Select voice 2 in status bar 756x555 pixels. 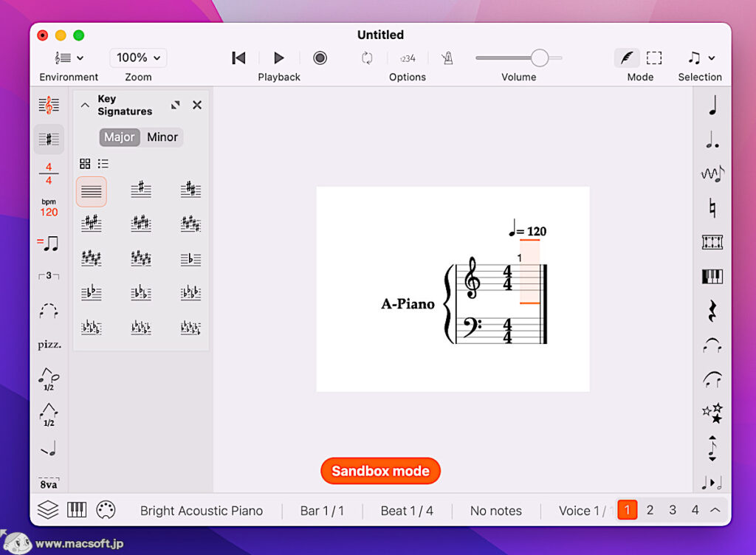(650, 510)
